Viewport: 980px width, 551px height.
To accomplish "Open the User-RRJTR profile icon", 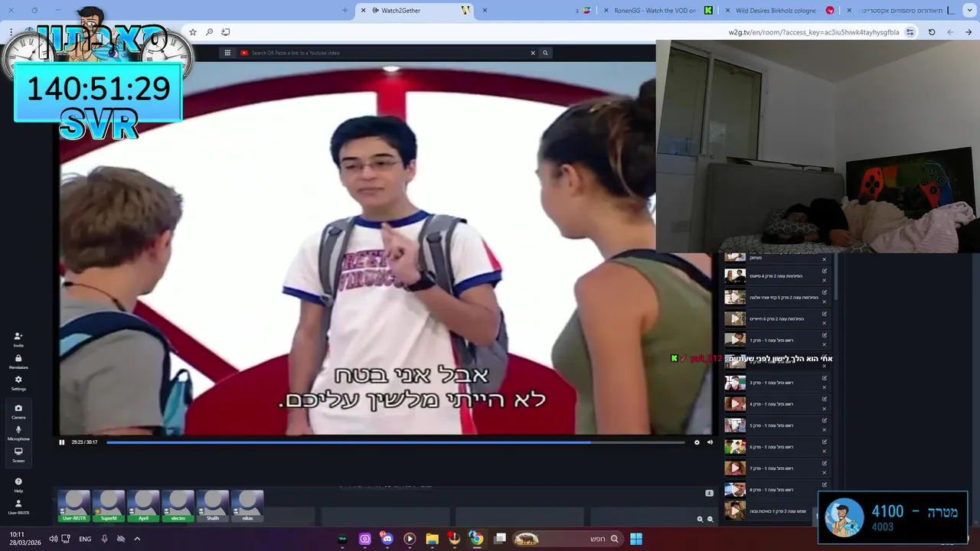I will (18, 507).
